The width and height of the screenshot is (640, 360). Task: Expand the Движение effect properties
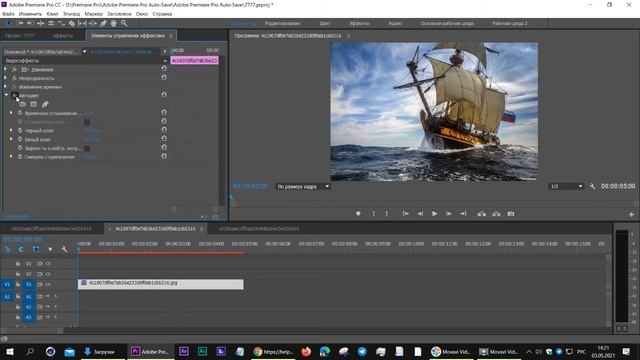pos(5,69)
